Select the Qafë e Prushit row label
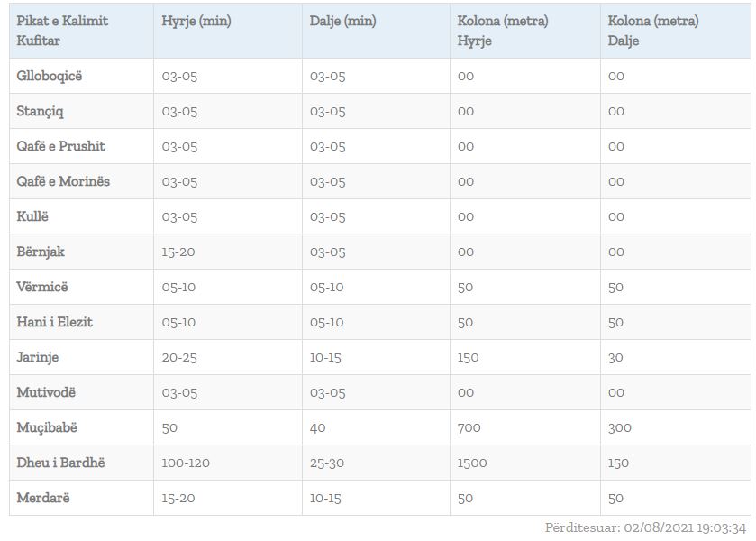Image resolution: width=756 pixels, height=541 pixels. pyautogui.click(x=61, y=146)
